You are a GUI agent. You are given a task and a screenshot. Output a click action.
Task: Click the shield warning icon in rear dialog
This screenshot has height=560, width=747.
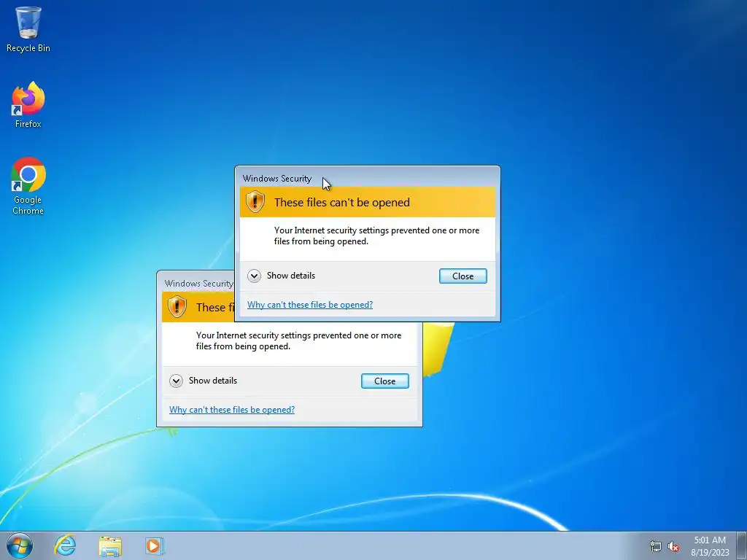177,307
